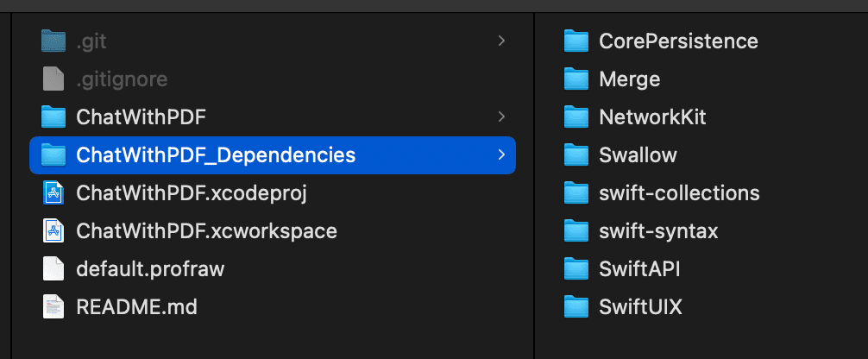
Task: Select the .gitignore file icon
Action: point(53,79)
